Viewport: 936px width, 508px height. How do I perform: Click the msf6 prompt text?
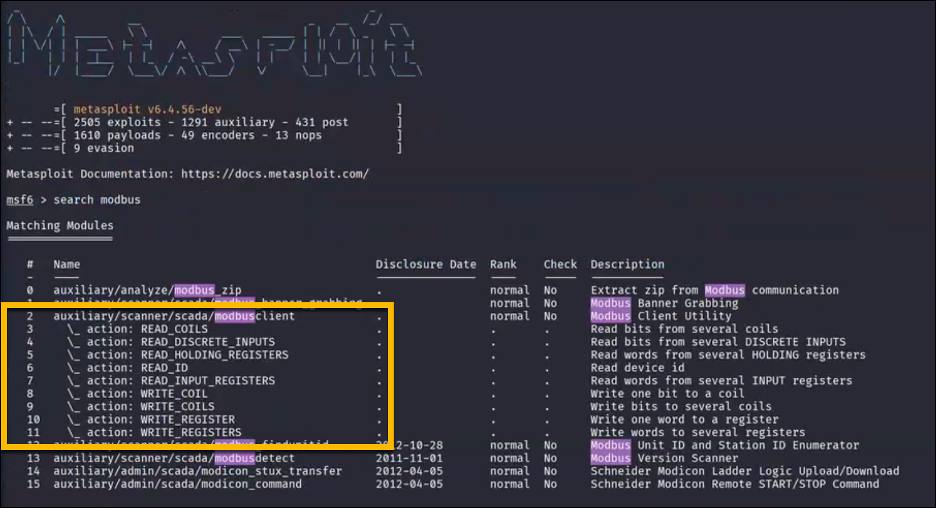point(19,200)
